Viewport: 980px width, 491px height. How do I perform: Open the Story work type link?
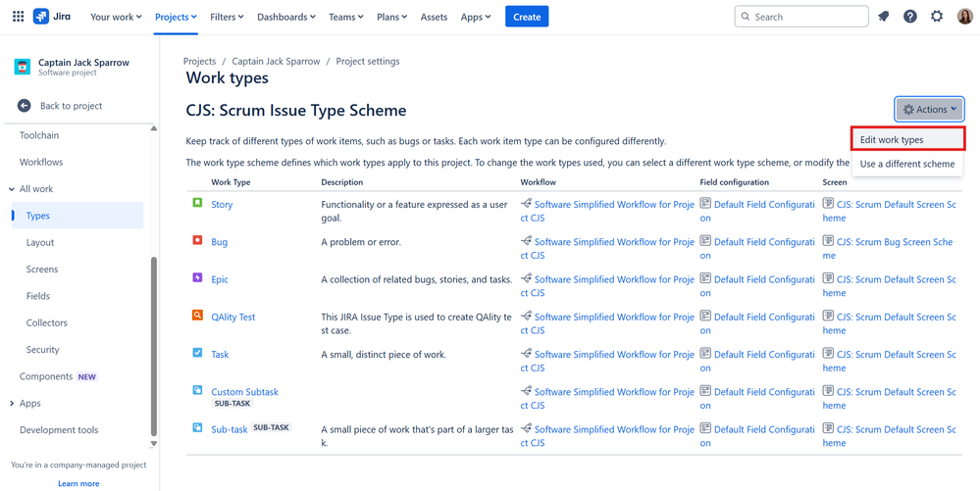tap(222, 204)
